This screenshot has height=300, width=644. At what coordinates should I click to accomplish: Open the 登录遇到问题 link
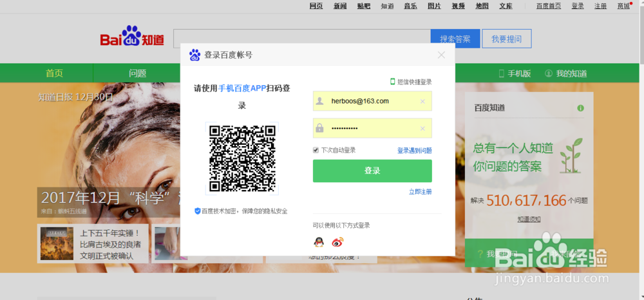tap(414, 151)
